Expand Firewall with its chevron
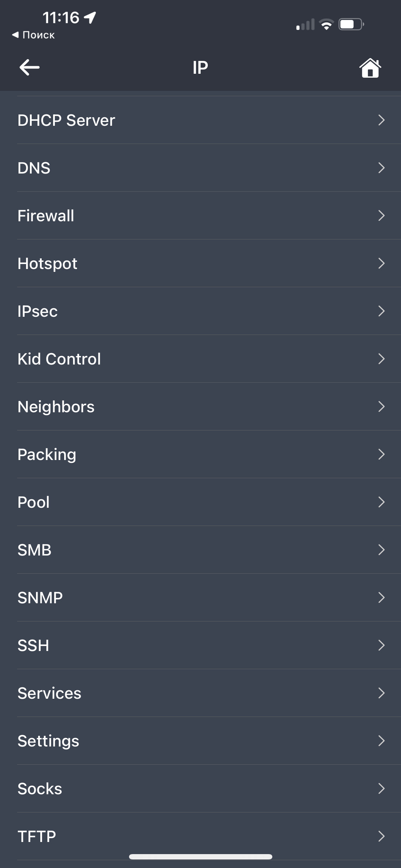This screenshot has width=401, height=868. (381, 216)
